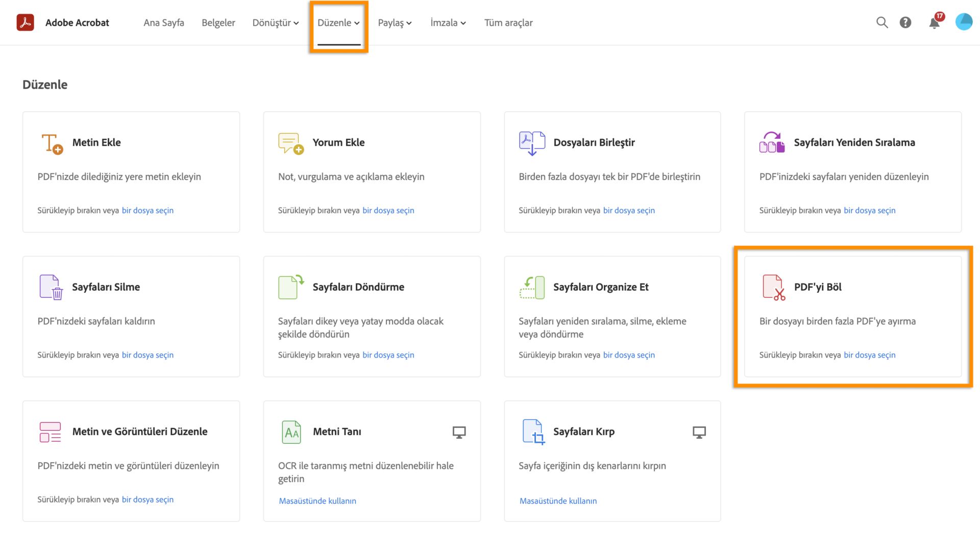Click the desktop monitor icon on Sayfaları Kırp
The image size is (980, 557).
[x=699, y=433]
